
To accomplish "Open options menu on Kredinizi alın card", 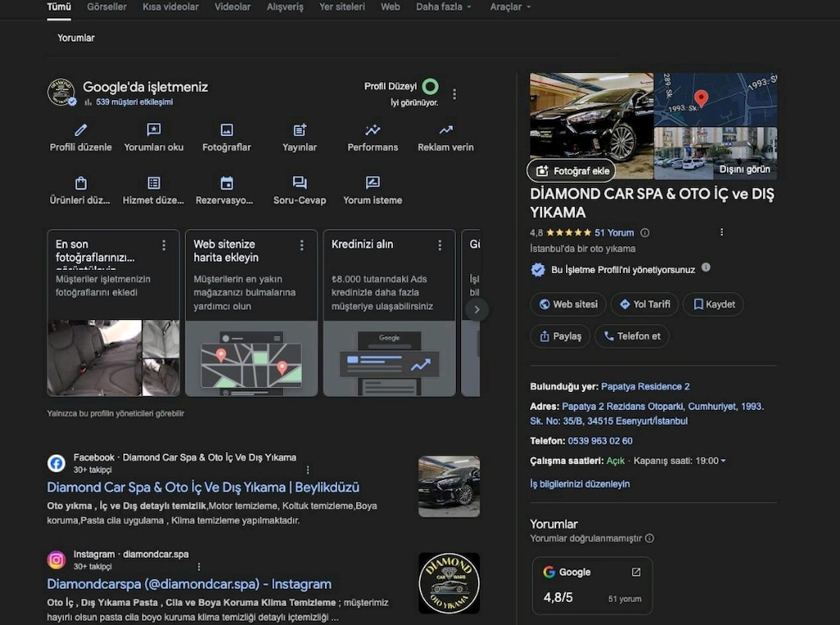I will (440, 245).
